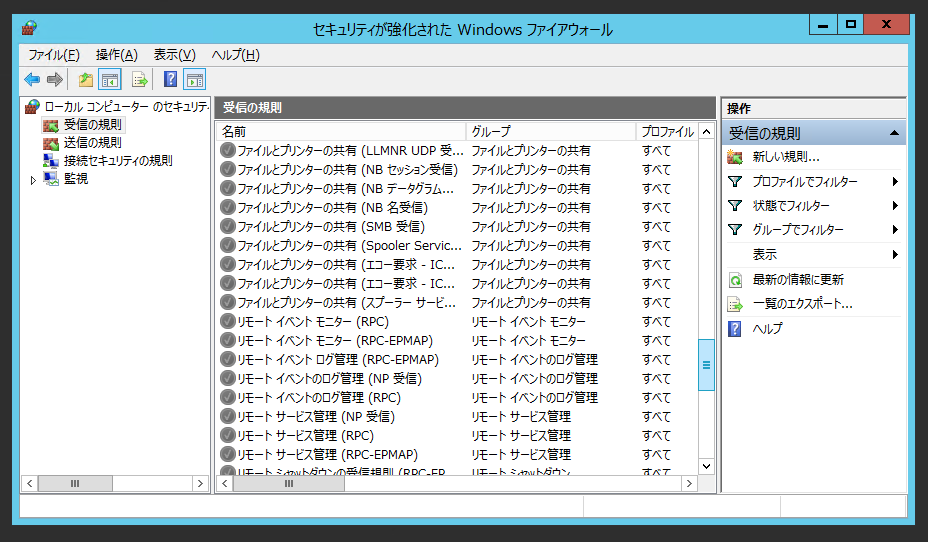
Task: Expand the 監視 tree node
Action: 33,180
